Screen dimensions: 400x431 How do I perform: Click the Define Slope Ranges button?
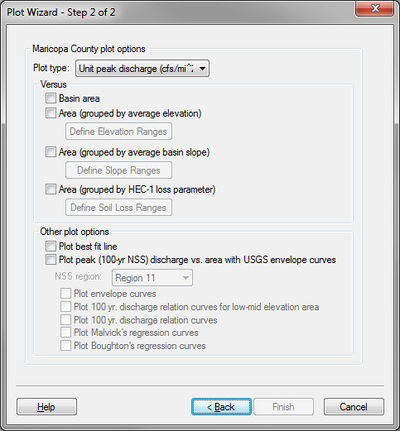tap(119, 170)
